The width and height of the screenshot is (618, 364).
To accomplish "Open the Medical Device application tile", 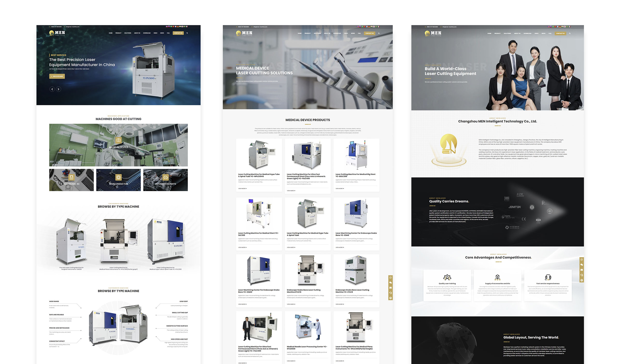I will click(x=118, y=145).
